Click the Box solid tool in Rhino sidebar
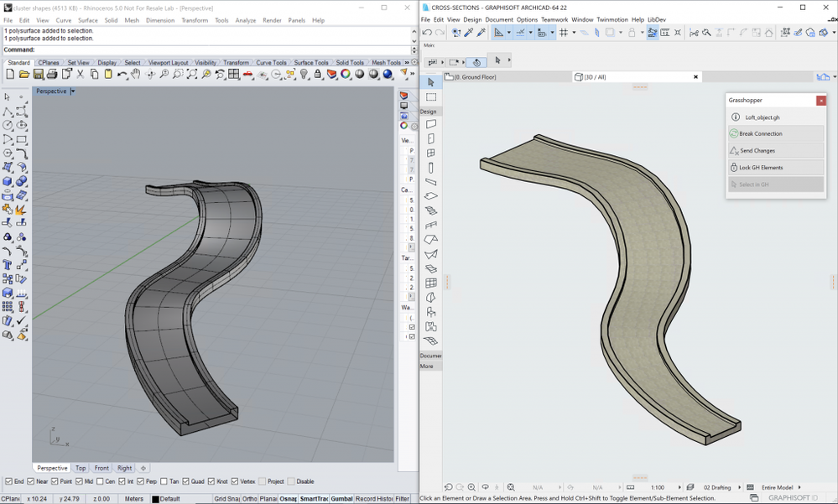Image resolution: width=838 pixels, height=504 pixels. [x=8, y=181]
